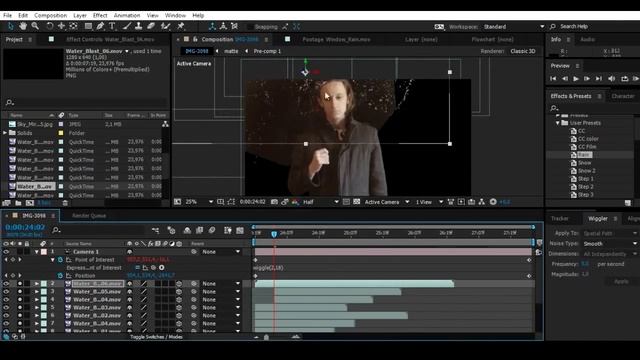The image size is (640, 360).
Task: Click the delete trash icon in Project panel
Action: 65,203
